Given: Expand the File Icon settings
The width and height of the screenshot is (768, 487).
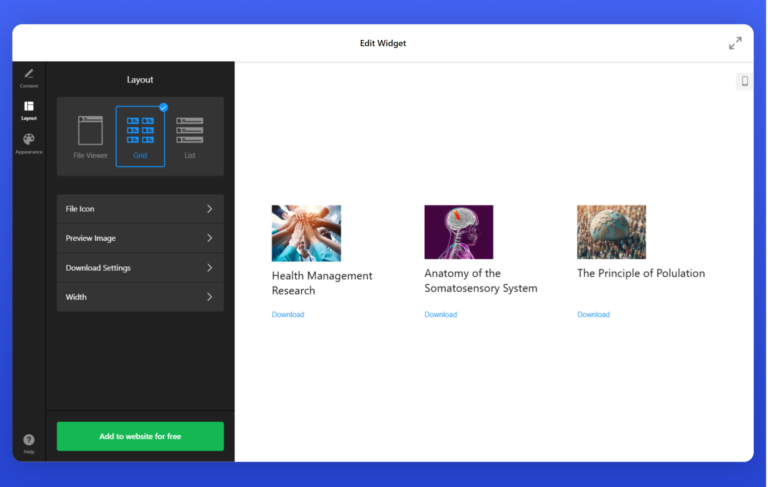Looking at the screenshot, I should [140, 209].
